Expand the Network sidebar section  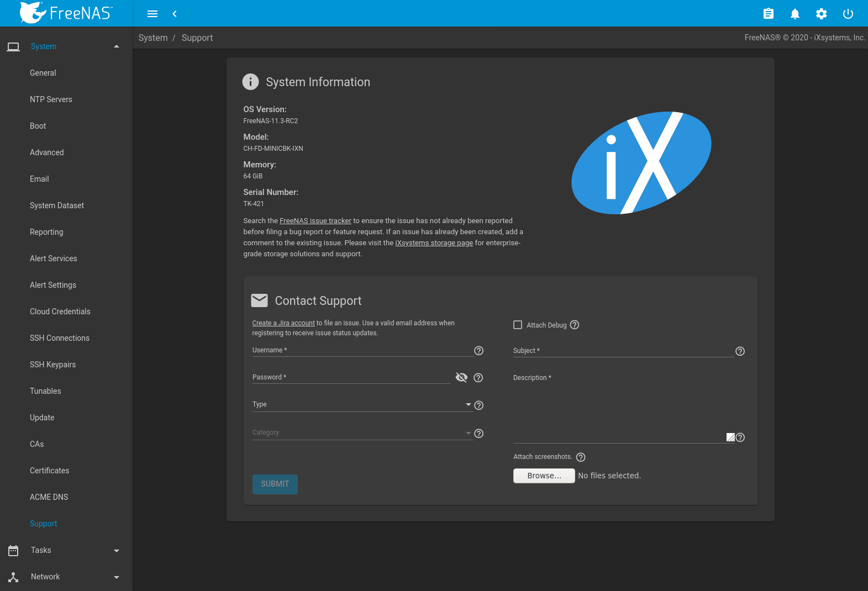[66, 577]
